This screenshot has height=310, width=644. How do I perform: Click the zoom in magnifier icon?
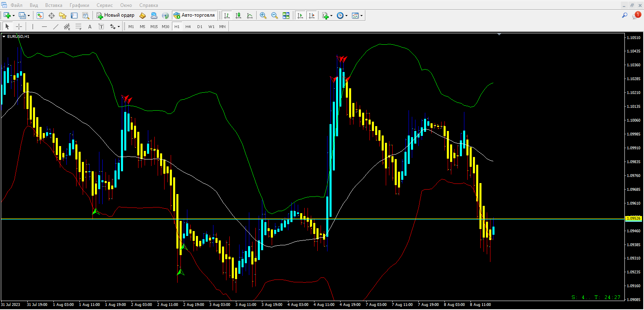263,15
